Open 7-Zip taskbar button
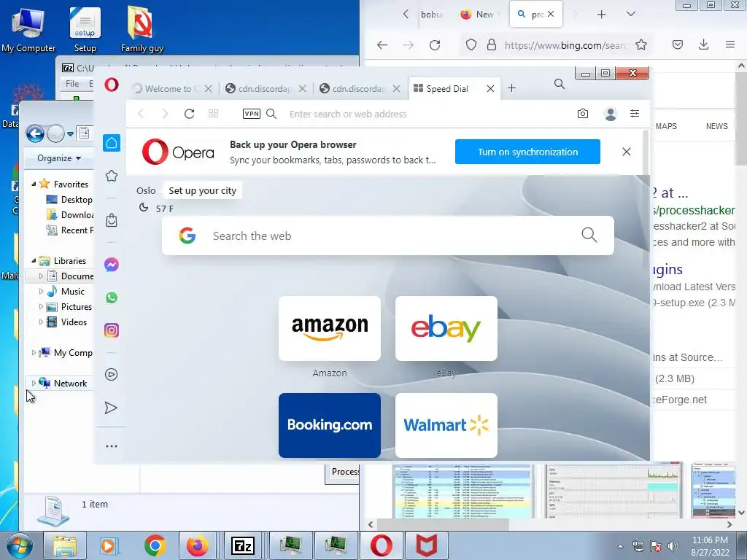747x560 pixels. click(242, 545)
